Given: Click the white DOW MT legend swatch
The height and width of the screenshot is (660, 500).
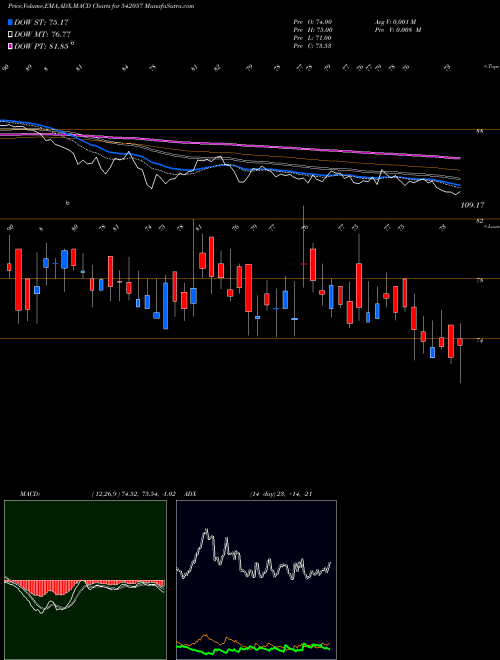Looking at the screenshot, I should [x=11, y=35].
